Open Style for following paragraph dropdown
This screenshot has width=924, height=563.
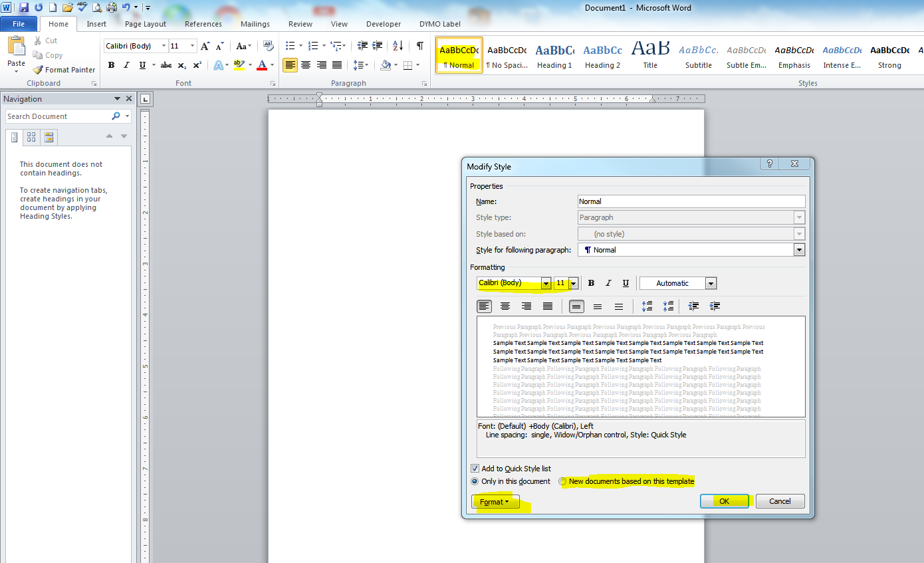coord(799,250)
